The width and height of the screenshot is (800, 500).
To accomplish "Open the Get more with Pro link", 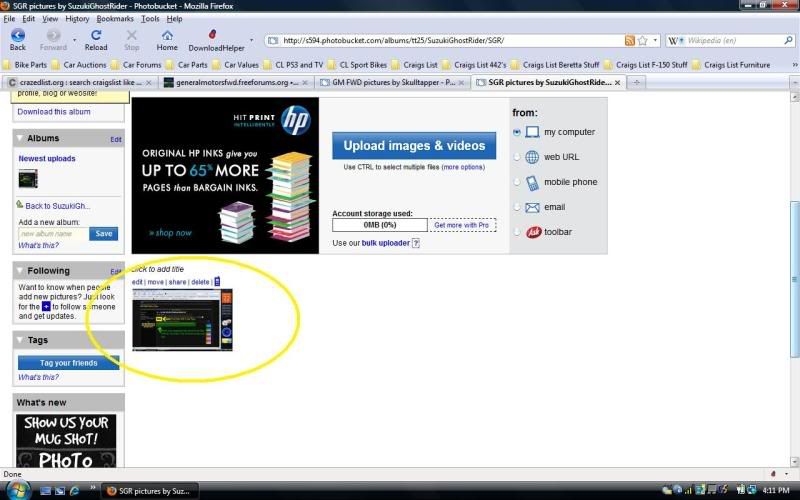I will pos(462,225).
